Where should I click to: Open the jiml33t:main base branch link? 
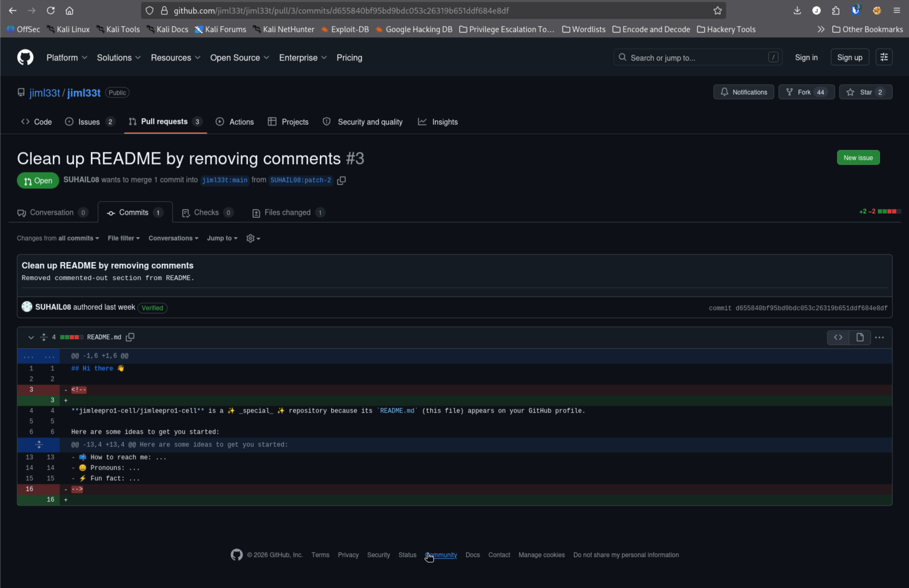(224, 180)
